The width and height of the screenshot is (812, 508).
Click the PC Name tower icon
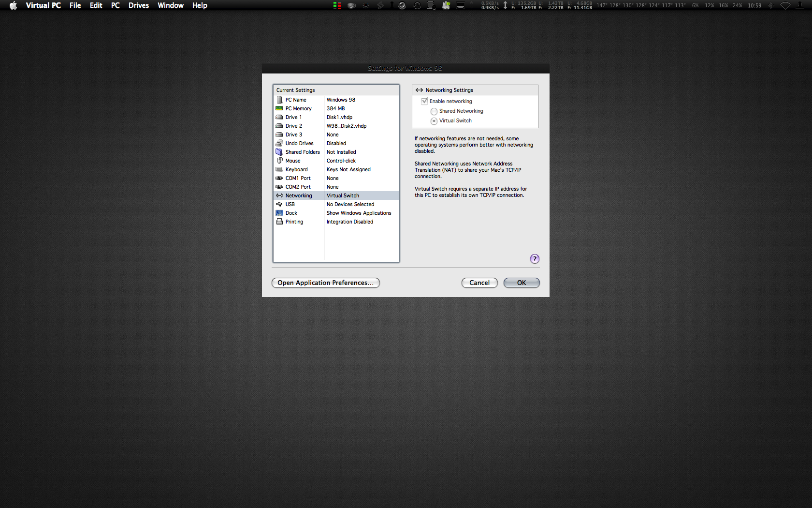point(279,100)
